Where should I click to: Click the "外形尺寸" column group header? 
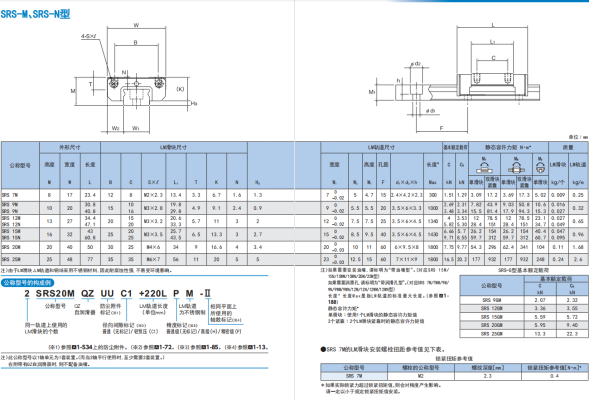(x=70, y=148)
